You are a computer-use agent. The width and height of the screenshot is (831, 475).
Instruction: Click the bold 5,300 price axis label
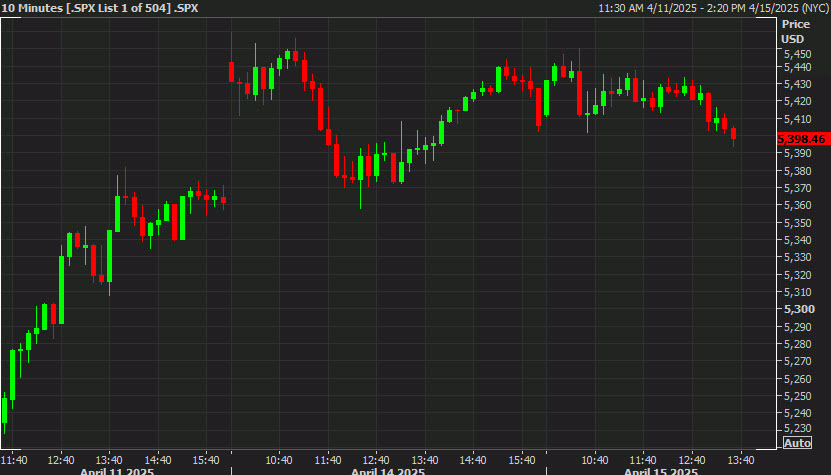799,309
